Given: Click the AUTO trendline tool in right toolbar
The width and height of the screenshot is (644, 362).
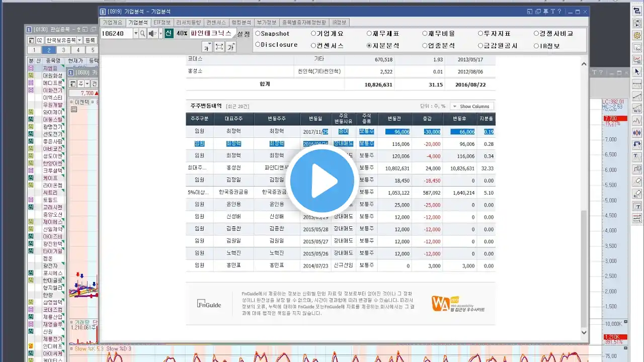Looking at the screenshot, I should (637, 109).
